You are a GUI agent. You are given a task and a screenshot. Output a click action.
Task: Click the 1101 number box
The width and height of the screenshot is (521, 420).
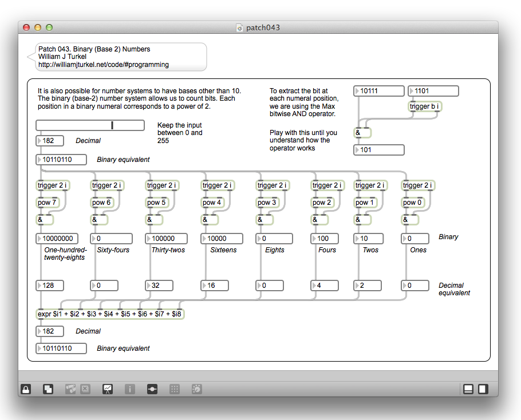(436, 91)
